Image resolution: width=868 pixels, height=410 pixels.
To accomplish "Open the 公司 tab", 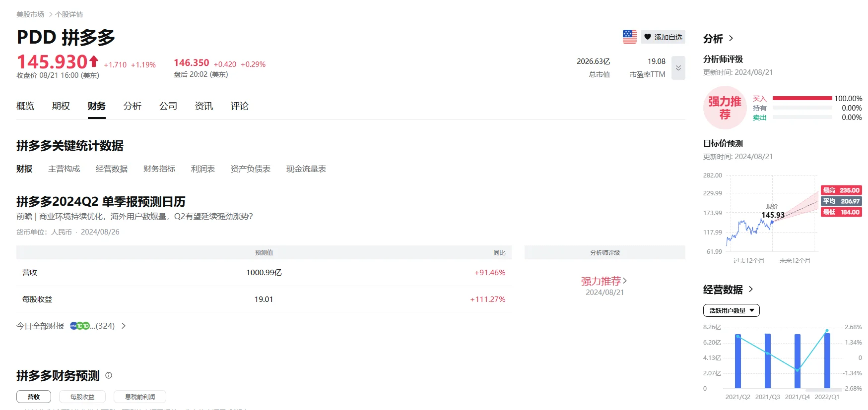I will (x=168, y=106).
